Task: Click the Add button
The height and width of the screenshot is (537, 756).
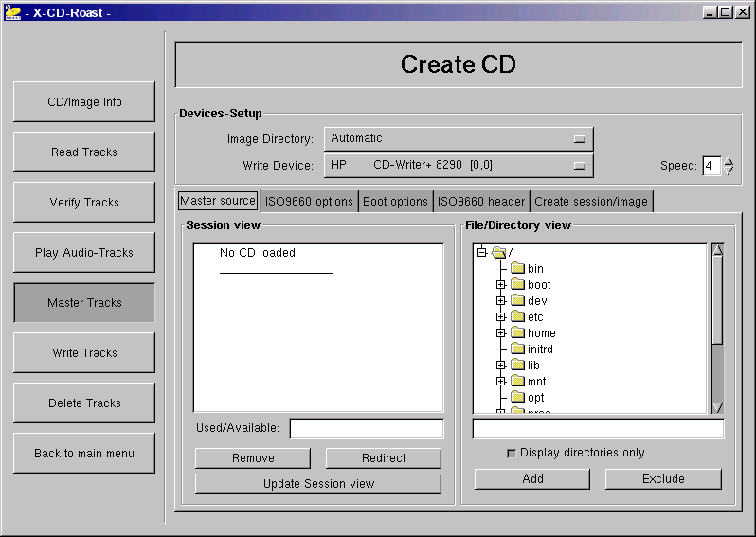Action: pyautogui.click(x=532, y=478)
